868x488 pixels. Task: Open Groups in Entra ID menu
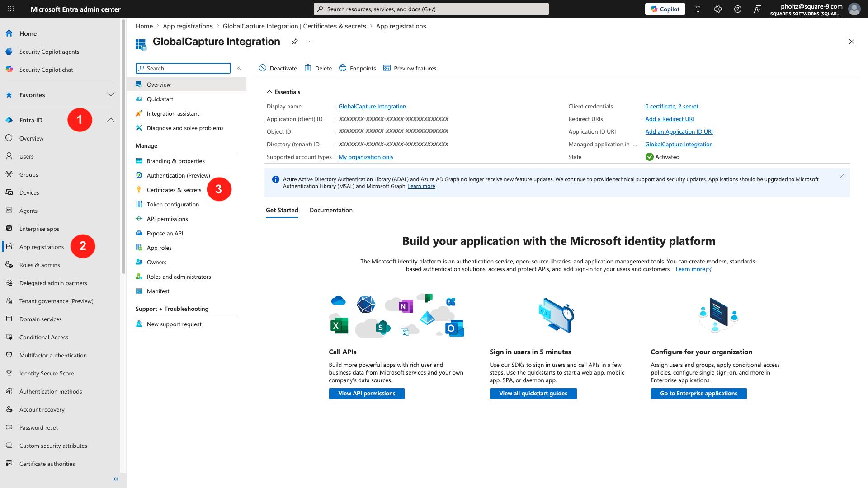pyautogui.click(x=28, y=174)
